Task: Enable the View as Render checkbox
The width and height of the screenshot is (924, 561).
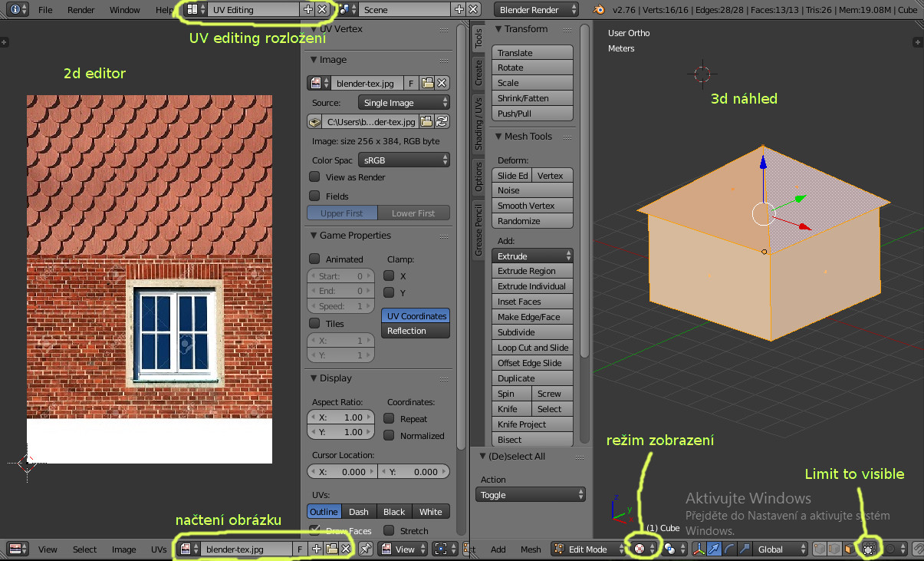Action: click(x=314, y=177)
